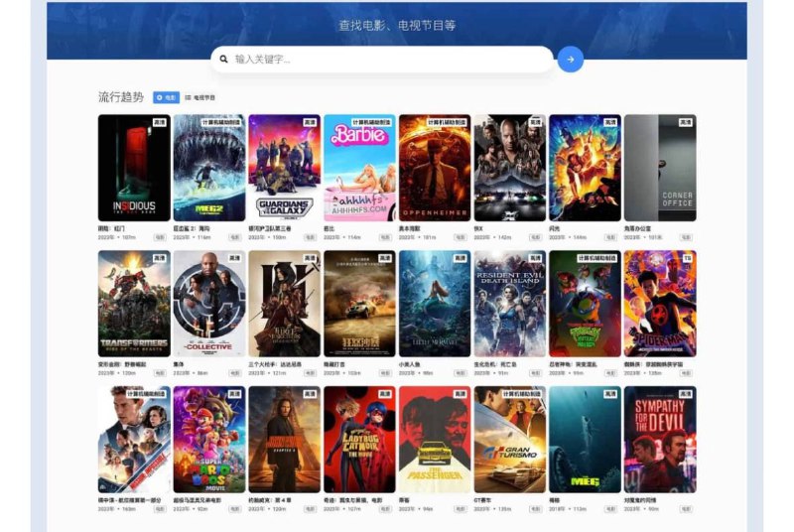This screenshot has height=532, width=794.
Task: Switch to the 电视节目 tab
Action: click(x=200, y=97)
